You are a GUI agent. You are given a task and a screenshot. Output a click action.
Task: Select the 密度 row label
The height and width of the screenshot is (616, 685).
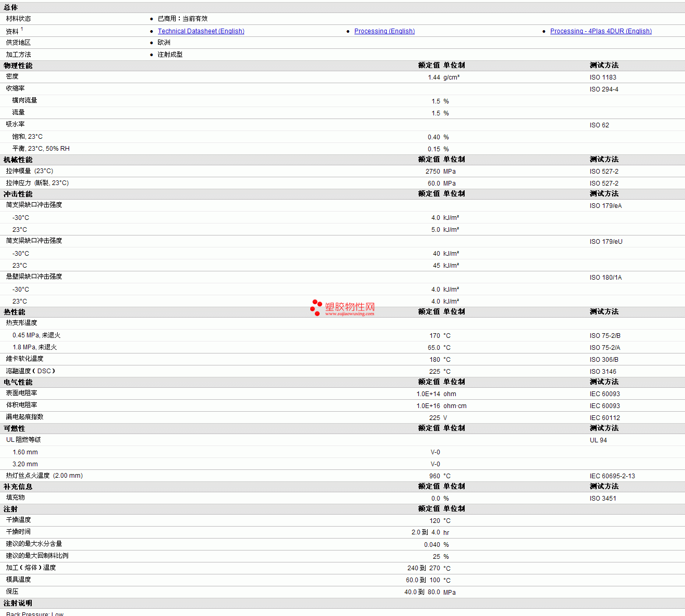pyautogui.click(x=12, y=77)
